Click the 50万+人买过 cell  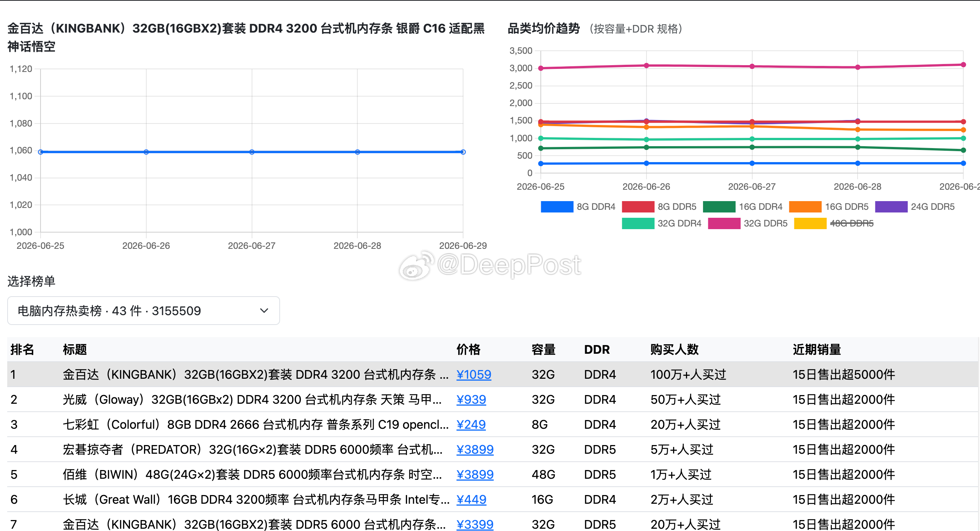(686, 400)
